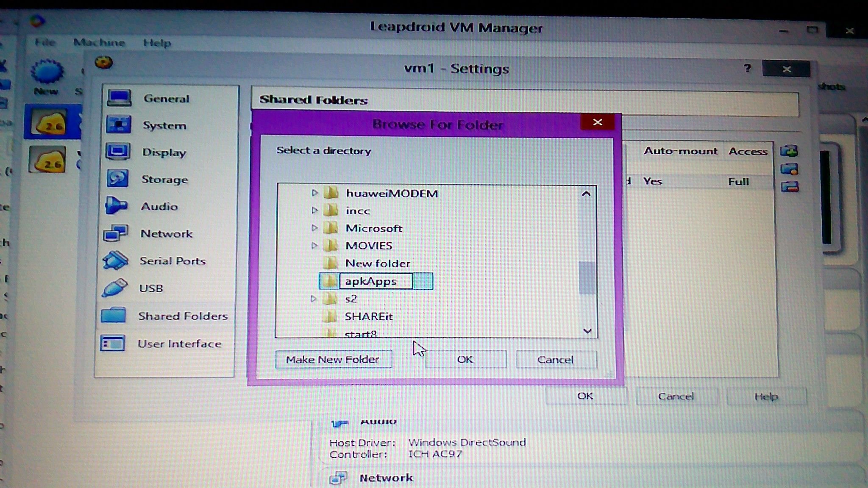
Task: Click the add shared folder icon
Action: (789, 151)
